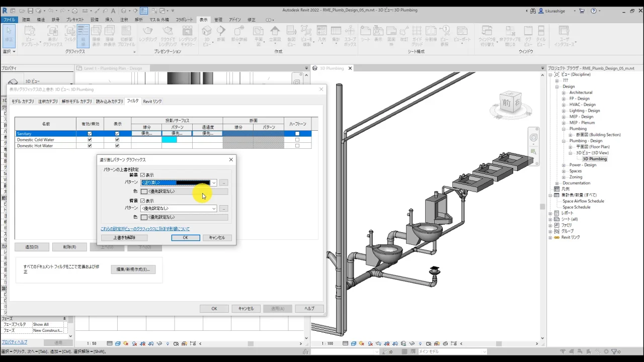Expand the シート (all) node
Image resolution: width=644 pixels, height=362 pixels.
click(x=550, y=219)
